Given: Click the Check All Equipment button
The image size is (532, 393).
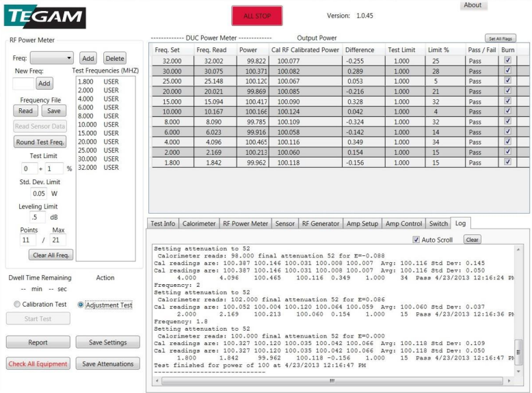Looking at the screenshot, I should (38, 364).
